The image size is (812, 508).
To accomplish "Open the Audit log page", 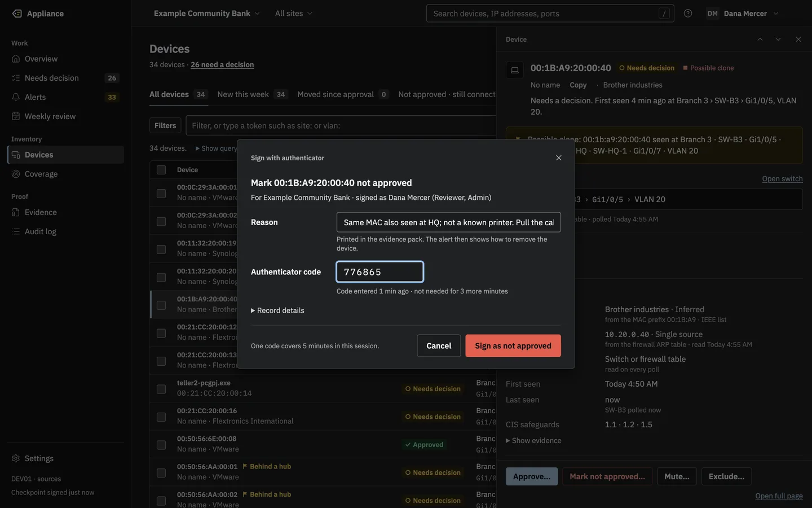I will point(65,231).
